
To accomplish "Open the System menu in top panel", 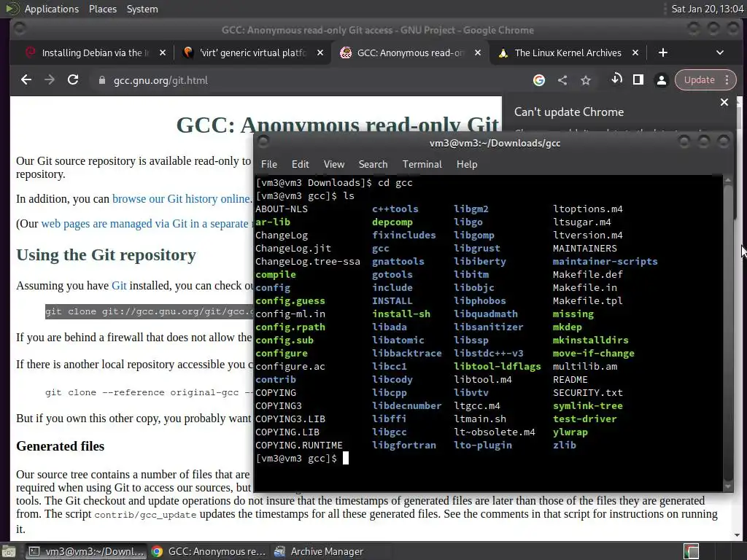I will 142,9.
